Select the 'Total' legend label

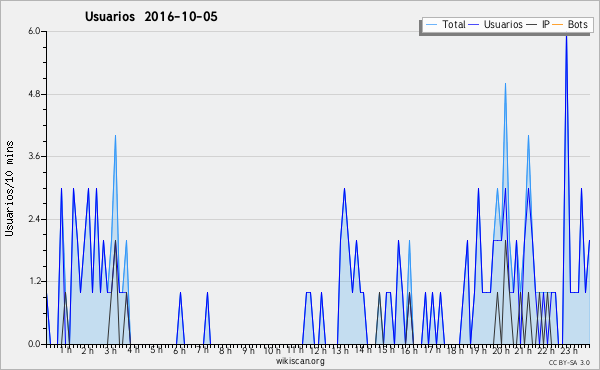click(453, 24)
